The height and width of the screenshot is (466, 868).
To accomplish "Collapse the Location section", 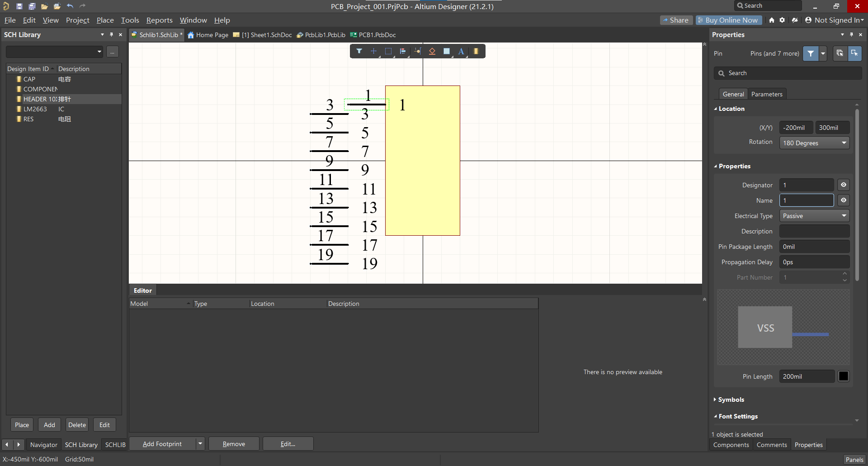I will (x=716, y=109).
